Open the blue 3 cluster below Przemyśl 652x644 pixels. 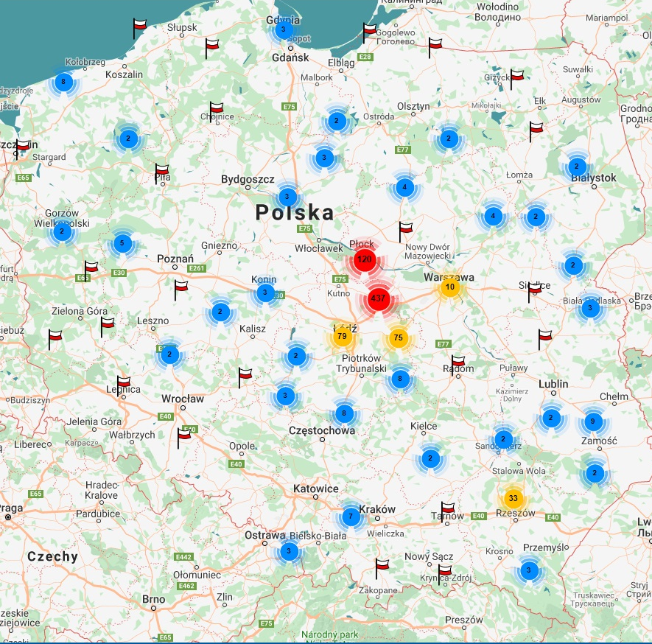[528, 570]
